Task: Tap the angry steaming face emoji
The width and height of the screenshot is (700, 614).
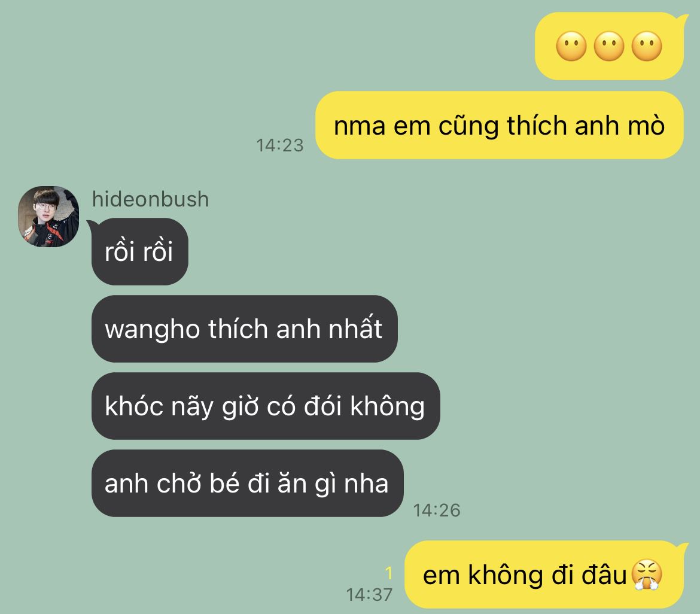Action: [x=647, y=575]
